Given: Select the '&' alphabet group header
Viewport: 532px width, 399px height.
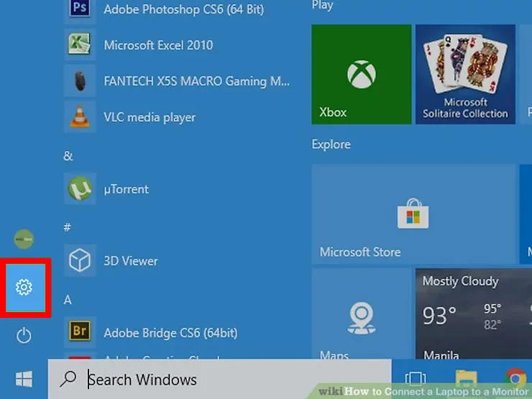Looking at the screenshot, I should tap(68, 156).
